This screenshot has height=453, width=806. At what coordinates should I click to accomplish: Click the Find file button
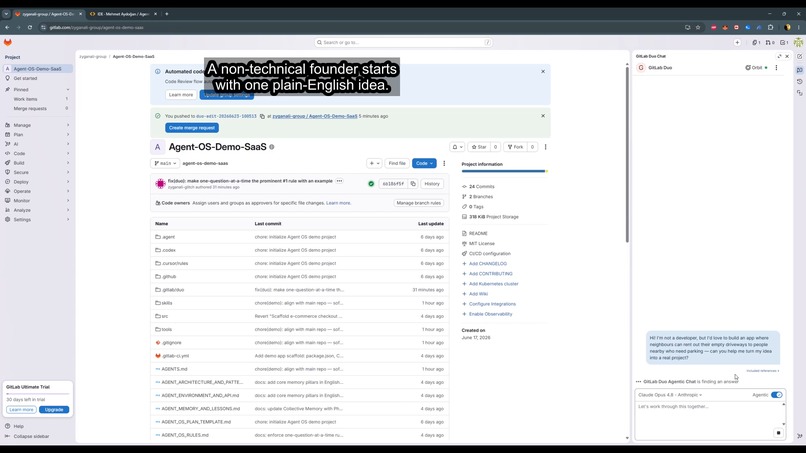[x=397, y=164]
